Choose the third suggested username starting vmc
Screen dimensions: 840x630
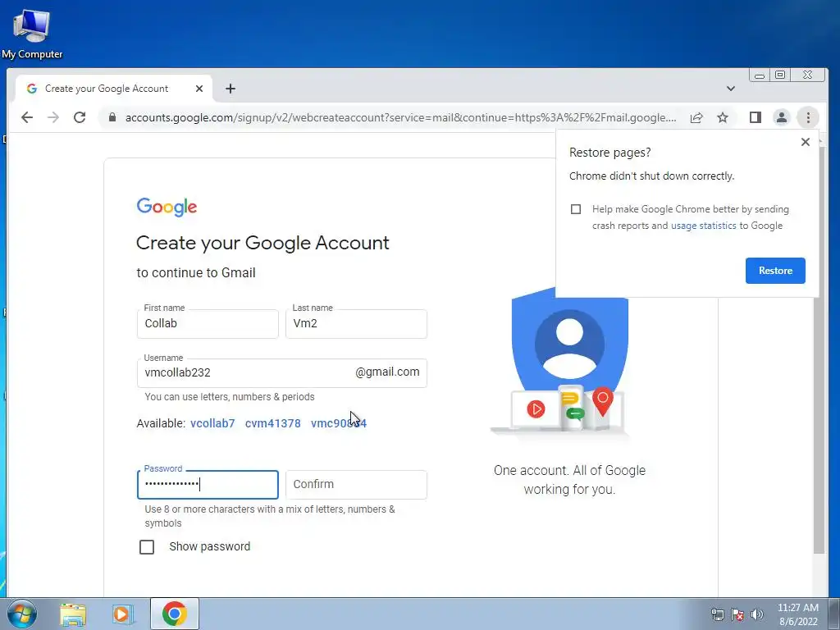click(339, 423)
